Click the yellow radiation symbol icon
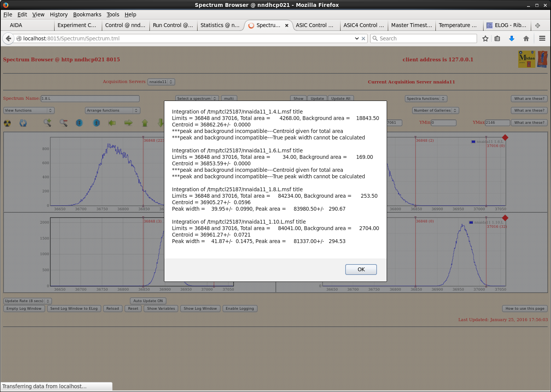 [x=7, y=123]
